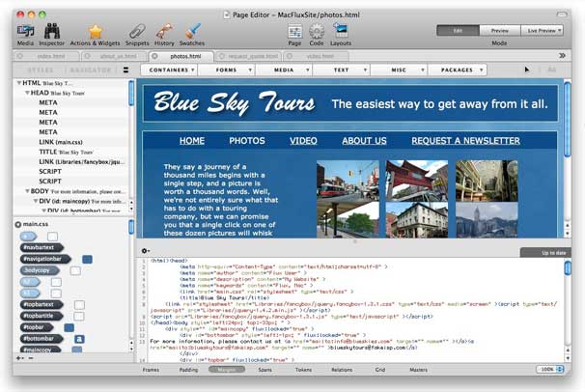This screenshot has width=585, height=392.
Task: Toggle the Grid view option
Action: (380, 370)
